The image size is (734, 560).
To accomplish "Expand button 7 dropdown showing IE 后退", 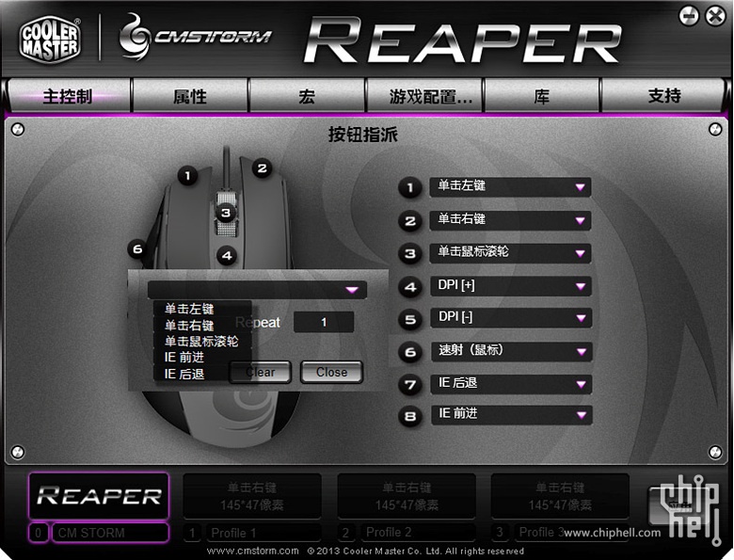I will click(x=511, y=384).
